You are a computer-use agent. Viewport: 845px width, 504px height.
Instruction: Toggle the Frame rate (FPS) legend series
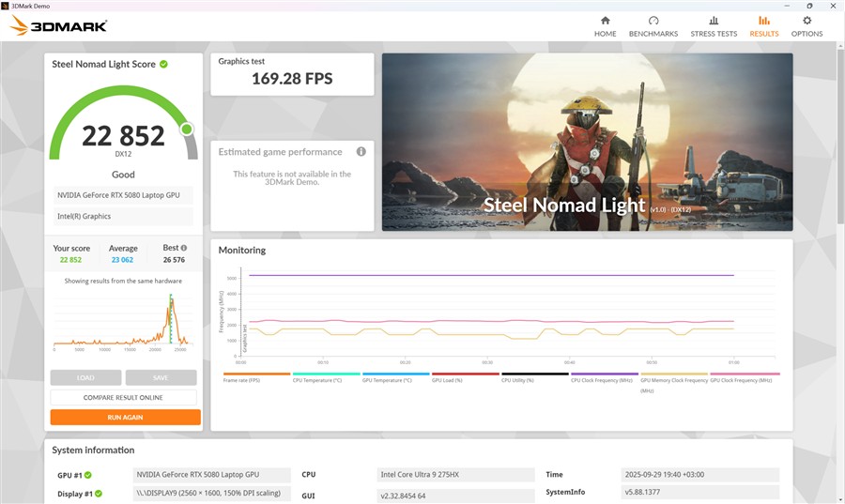tap(242, 380)
